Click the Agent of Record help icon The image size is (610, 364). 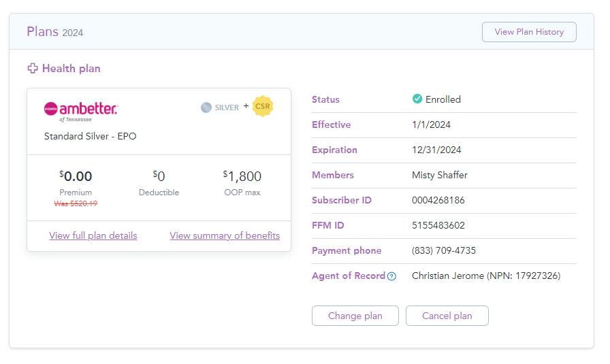click(x=391, y=276)
